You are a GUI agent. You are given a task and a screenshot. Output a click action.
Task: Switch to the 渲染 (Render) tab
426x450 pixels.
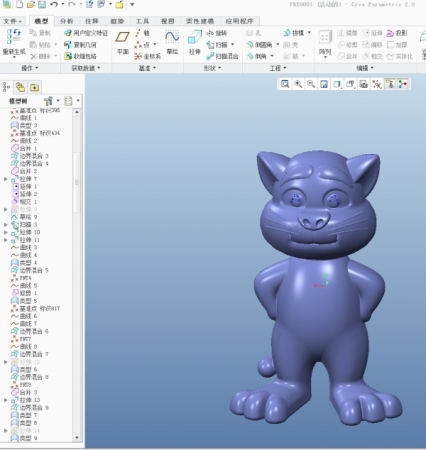117,21
